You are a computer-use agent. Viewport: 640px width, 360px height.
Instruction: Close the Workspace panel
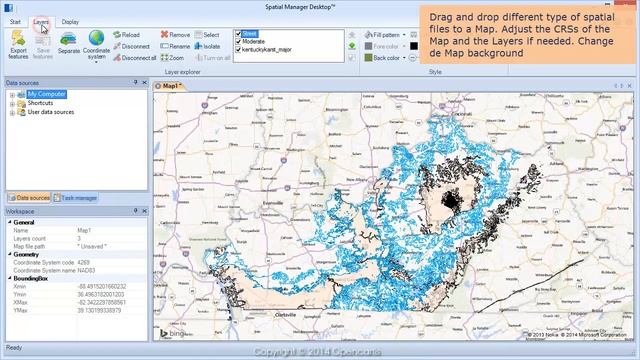coord(144,211)
